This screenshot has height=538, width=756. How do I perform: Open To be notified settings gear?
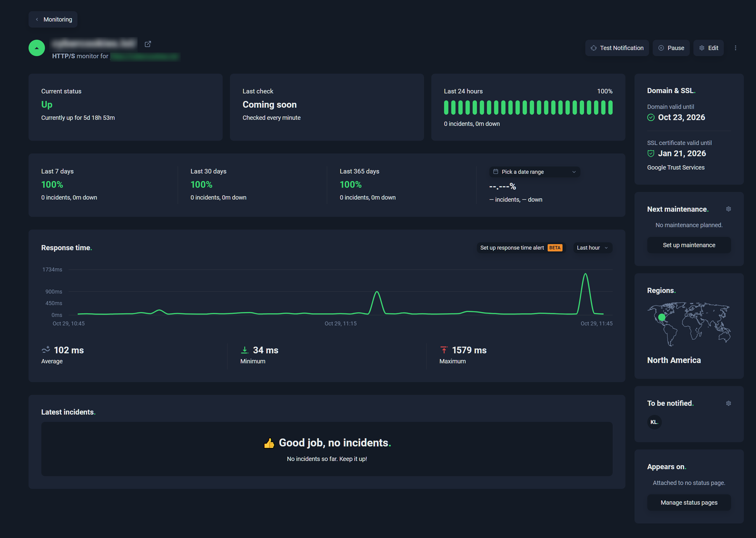click(x=729, y=403)
